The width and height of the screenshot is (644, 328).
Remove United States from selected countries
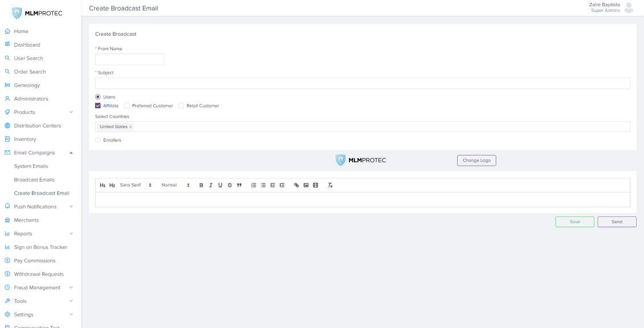(131, 127)
